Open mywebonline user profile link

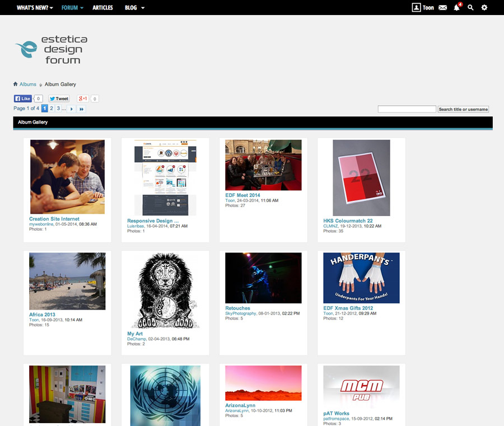coord(41,224)
